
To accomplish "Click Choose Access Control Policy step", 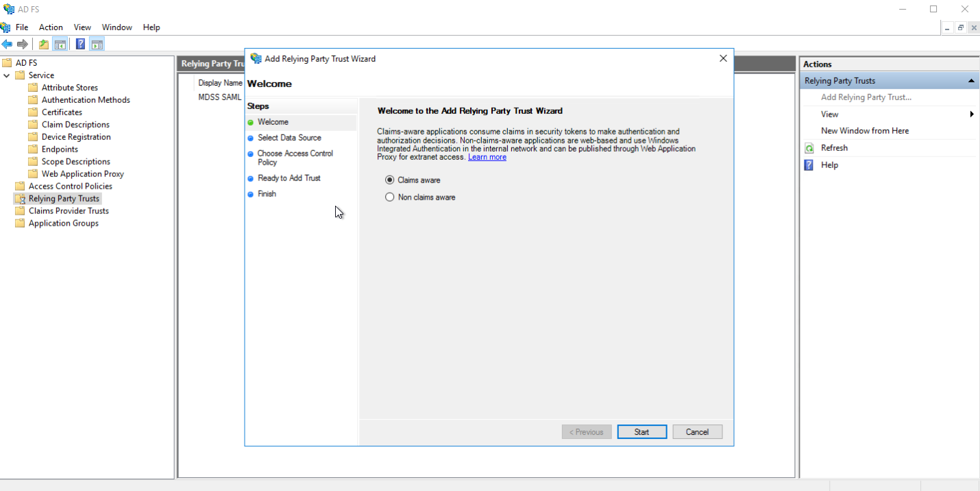I will click(x=295, y=158).
